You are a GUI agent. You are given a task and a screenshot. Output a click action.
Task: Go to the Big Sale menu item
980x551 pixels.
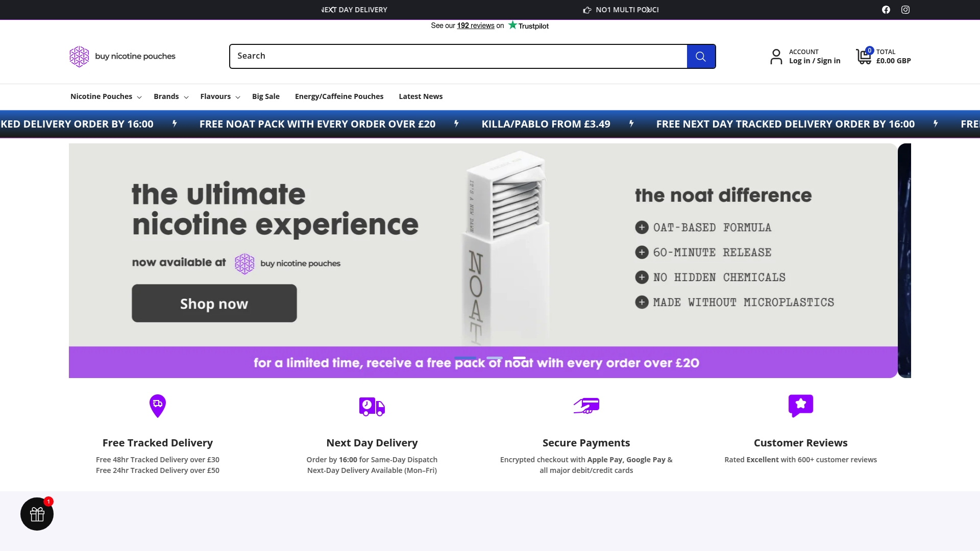265,96
